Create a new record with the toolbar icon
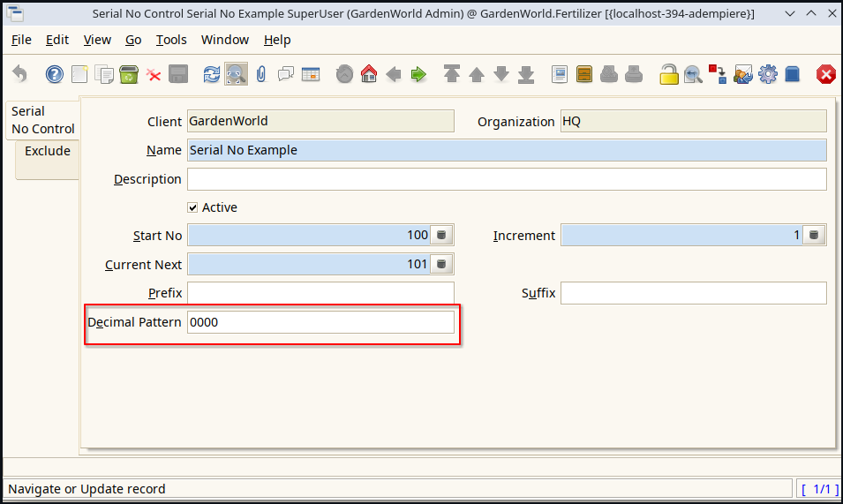Image resolution: width=843 pixels, height=504 pixels. coord(79,75)
